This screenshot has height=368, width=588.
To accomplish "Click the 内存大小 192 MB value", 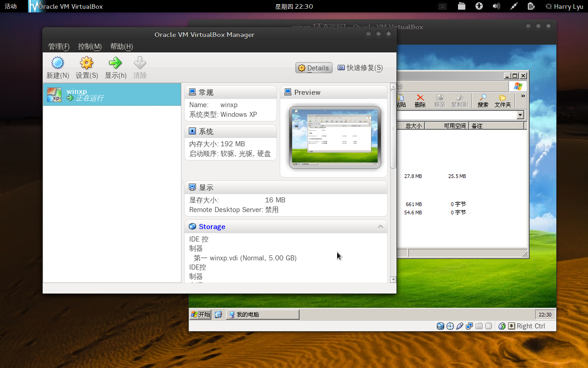I will coord(232,144).
